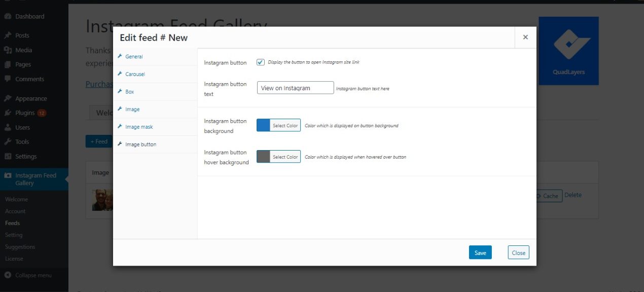Click the QuadLayers logo banner
The width and height of the screenshot is (644, 292).
pos(568,51)
